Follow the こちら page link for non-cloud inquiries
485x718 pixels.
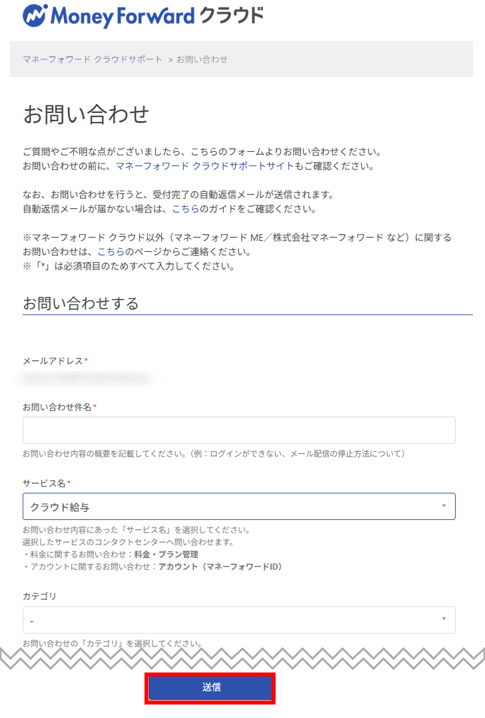pos(111,251)
